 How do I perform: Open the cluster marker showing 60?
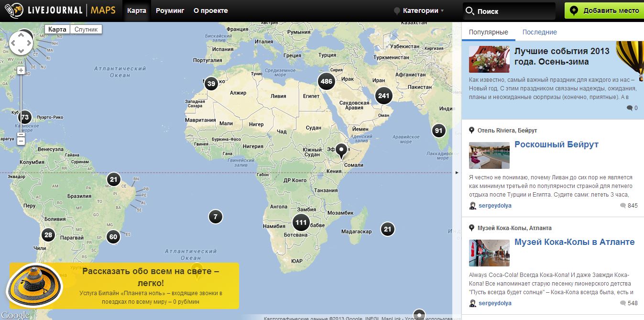[x=113, y=236]
